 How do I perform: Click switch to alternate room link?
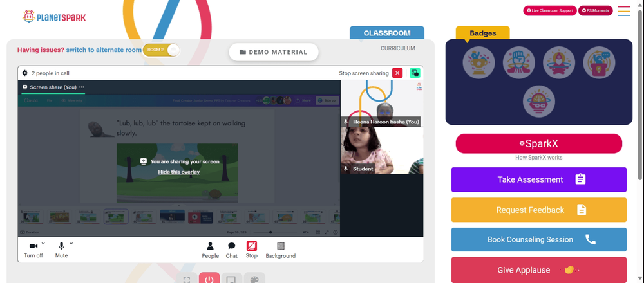[104, 50]
